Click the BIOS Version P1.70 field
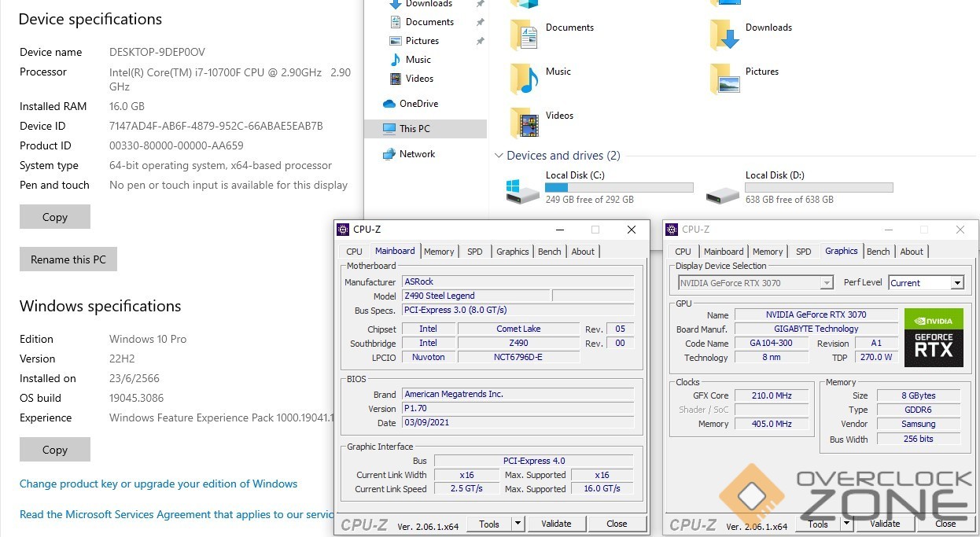 (518, 408)
